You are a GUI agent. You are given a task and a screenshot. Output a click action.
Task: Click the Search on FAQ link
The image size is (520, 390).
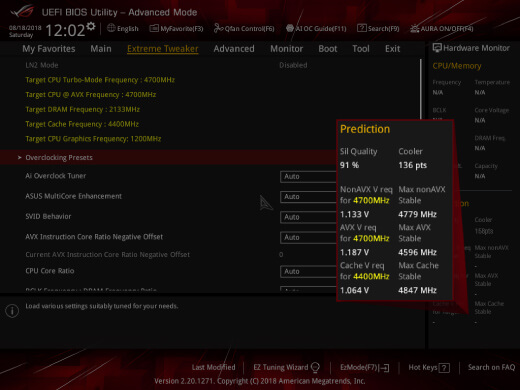click(x=491, y=367)
